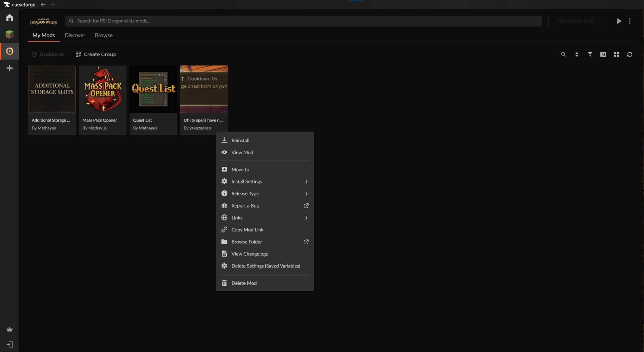Viewport: 644px width, 352px height.
Task: Click 'Quest List' mod title text
Action: click(142, 120)
